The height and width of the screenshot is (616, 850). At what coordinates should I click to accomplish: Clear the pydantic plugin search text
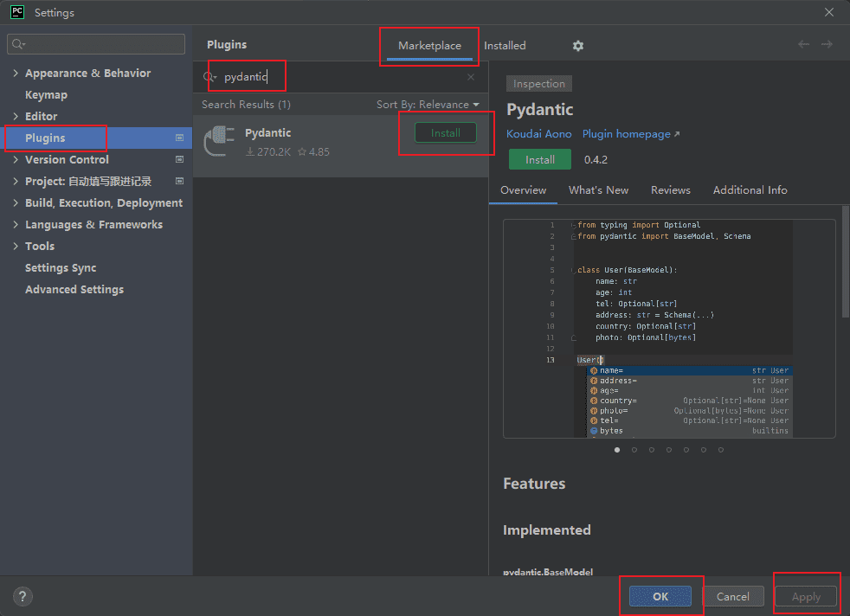click(x=471, y=77)
